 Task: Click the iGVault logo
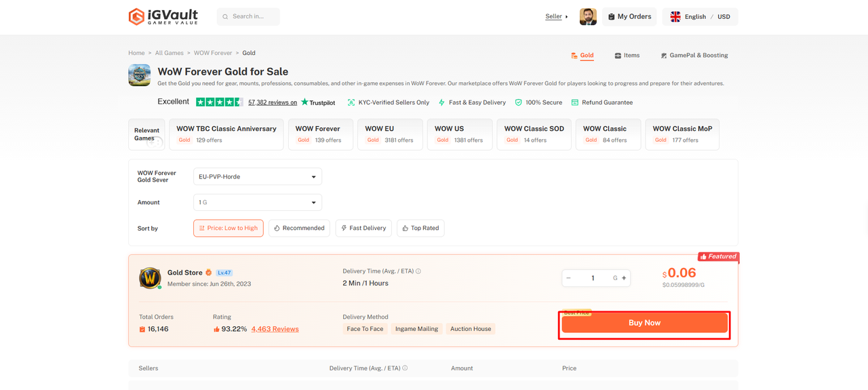click(x=163, y=16)
